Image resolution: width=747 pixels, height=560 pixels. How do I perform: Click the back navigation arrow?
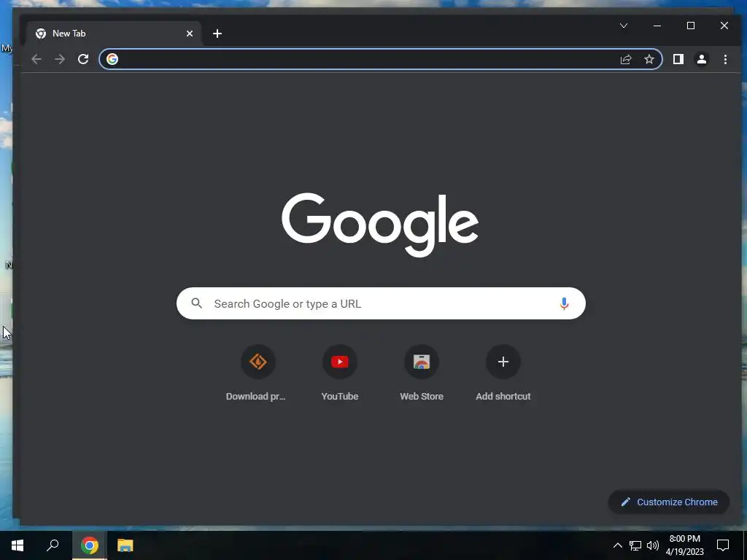[x=36, y=59]
